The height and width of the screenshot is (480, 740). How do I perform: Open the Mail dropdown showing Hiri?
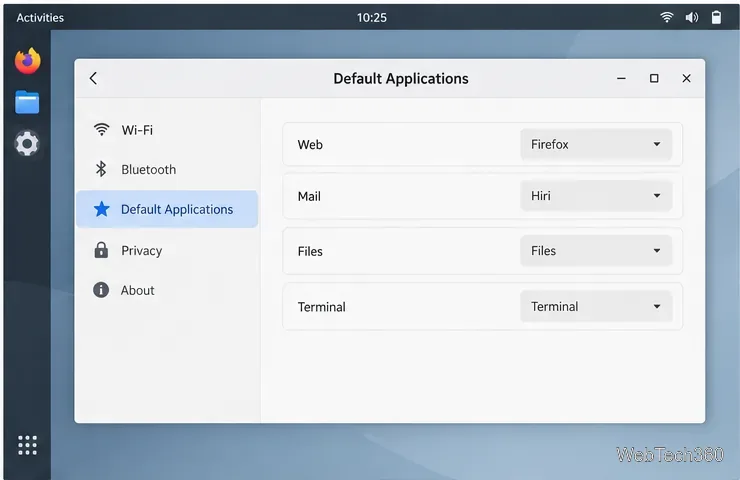tap(596, 195)
